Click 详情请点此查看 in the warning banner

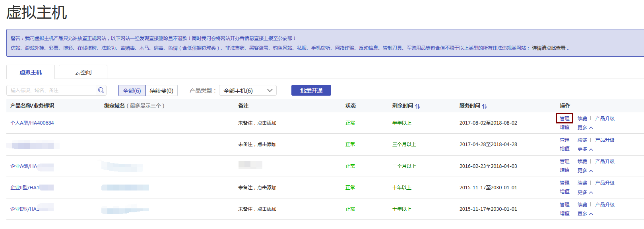(x=549, y=48)
